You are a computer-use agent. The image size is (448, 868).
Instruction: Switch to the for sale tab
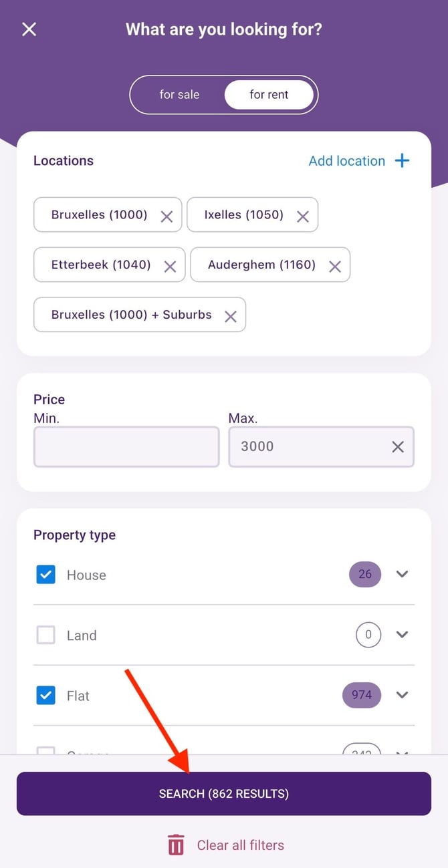tap(179, 95)
